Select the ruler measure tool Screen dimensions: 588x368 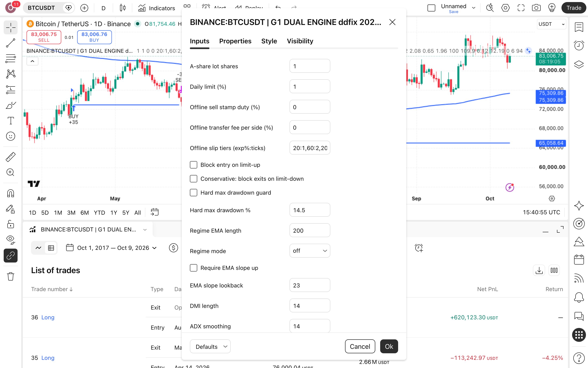coord(10,157)
